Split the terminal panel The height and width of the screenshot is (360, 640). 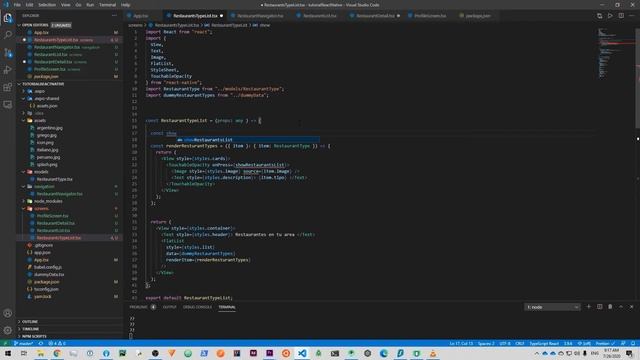coord(599,307)
